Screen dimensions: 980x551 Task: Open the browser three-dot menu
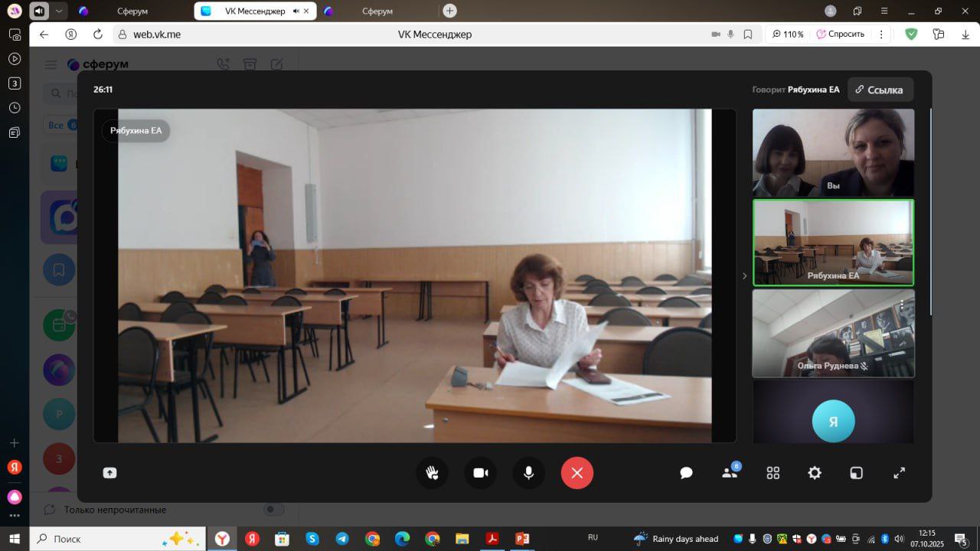pos(881,34)
